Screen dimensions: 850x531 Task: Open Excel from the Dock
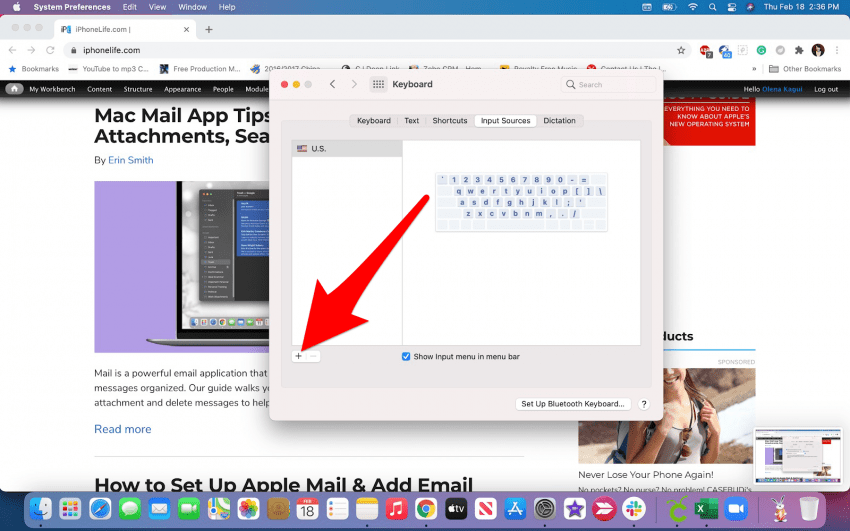tap(706, 509)
